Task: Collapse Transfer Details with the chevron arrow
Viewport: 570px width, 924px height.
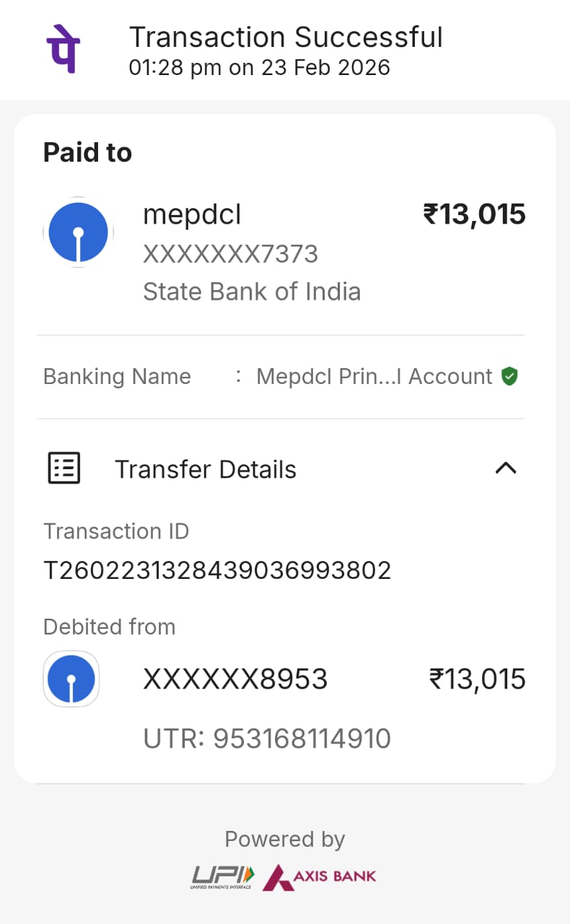Action: tap(506, 468)
